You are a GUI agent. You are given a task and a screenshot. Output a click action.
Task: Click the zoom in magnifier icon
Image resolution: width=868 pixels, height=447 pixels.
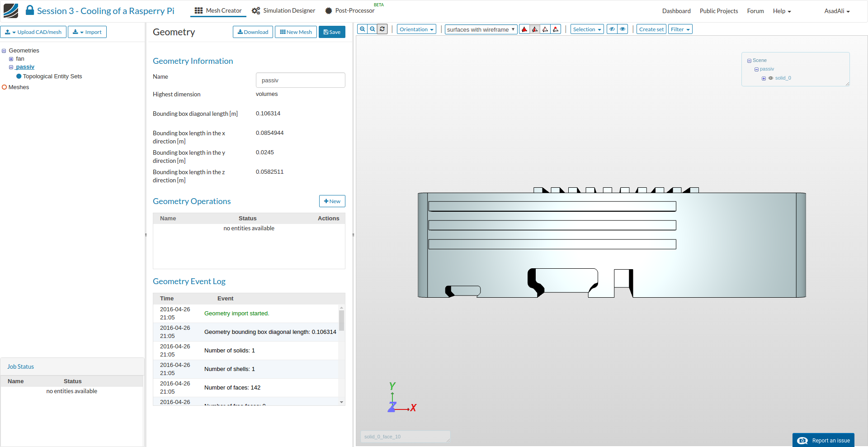[x=362, y=29]
